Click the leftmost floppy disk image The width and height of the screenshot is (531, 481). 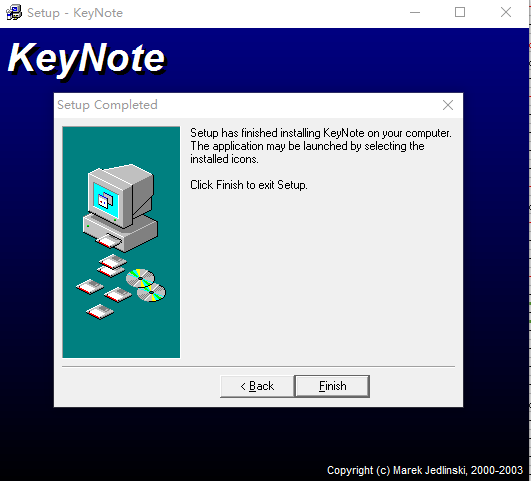(x=90, y=287)
